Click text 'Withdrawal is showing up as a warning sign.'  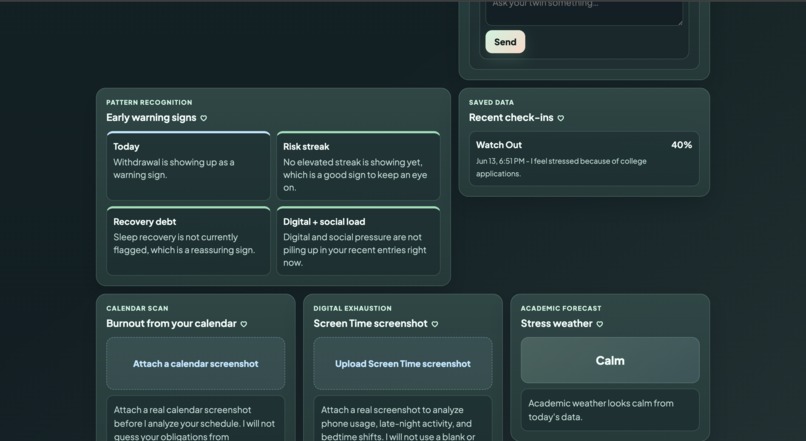174,169
